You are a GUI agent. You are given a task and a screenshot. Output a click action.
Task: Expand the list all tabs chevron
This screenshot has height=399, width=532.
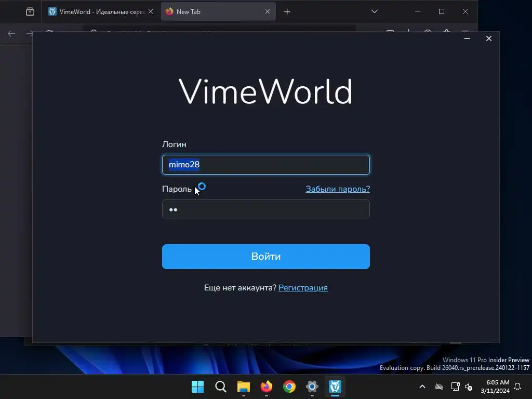coord(374,11)
